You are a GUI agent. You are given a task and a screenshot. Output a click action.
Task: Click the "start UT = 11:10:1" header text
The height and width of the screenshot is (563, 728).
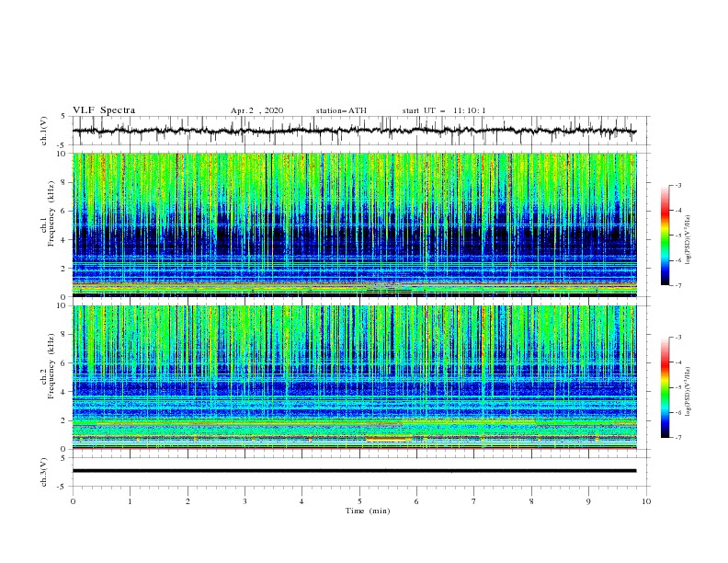pyautogui.click(x=444, y=110)
